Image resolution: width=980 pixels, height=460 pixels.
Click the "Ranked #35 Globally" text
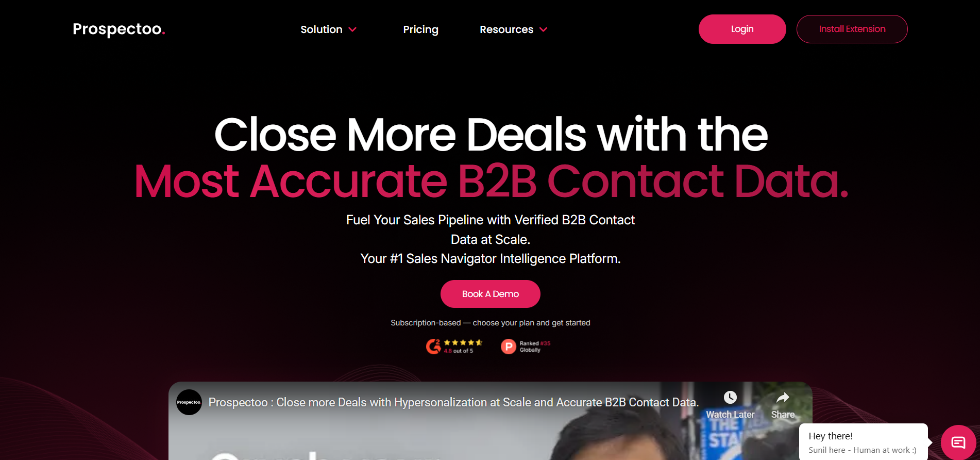click(x=535, y=347)
